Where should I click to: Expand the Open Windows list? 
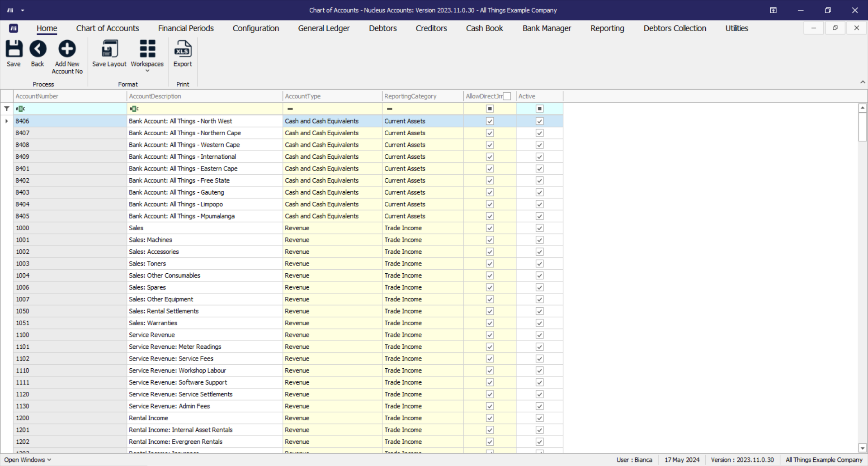[28, 460]
